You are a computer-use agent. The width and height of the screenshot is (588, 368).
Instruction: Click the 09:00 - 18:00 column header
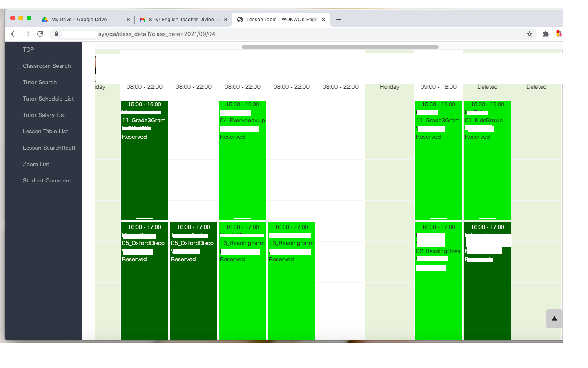point(439,87)
